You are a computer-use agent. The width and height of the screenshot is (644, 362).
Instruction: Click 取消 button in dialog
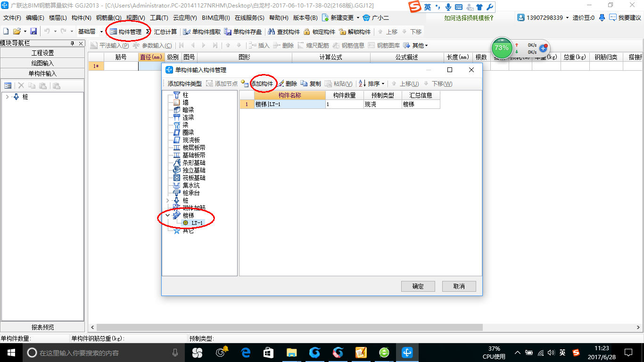[459, 286]
